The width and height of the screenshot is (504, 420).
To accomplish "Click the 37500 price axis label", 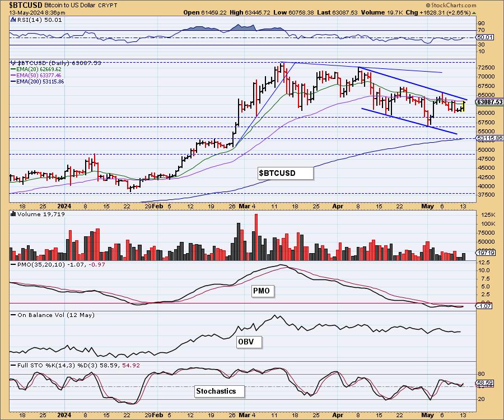I will point(486,195).
